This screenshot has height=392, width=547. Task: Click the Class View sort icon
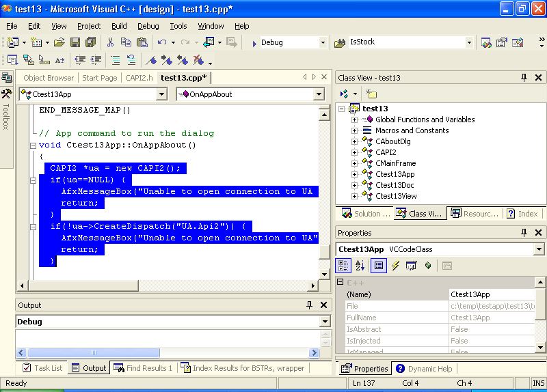coord(345,94)
